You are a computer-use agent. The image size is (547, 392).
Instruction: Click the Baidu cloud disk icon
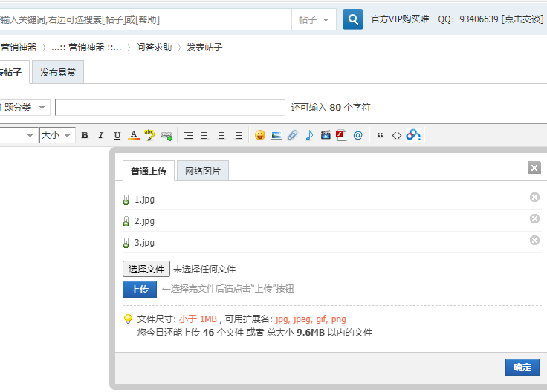(413, 135)
